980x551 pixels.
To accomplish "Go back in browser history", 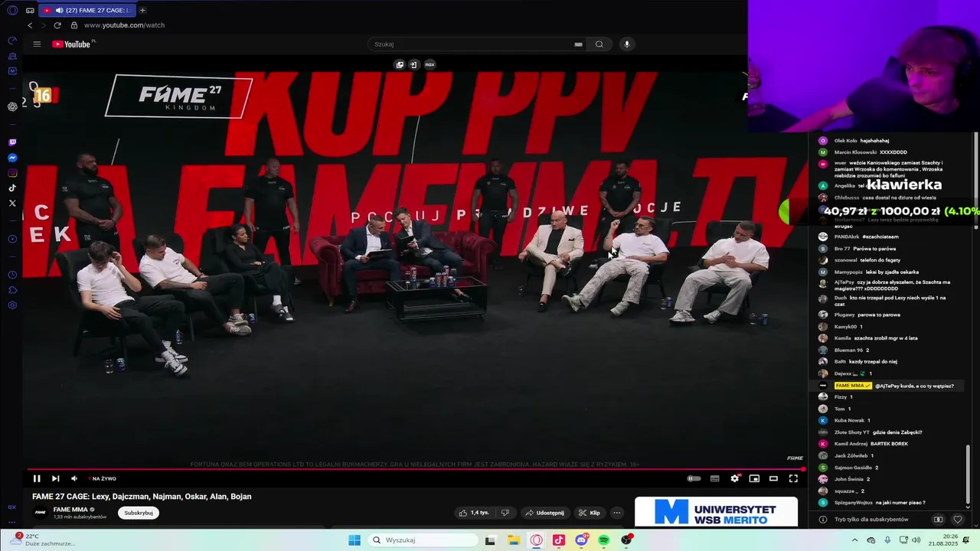I will 30,25.
